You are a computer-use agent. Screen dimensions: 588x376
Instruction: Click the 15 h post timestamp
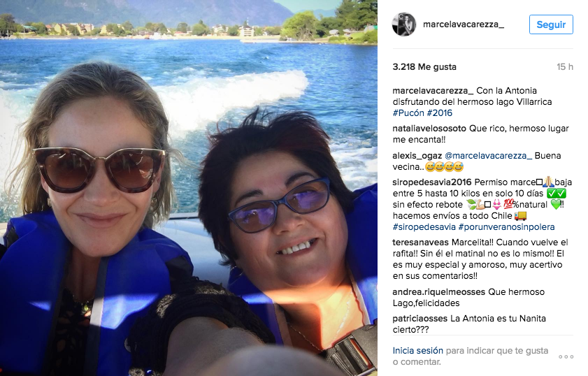point(565,66)
